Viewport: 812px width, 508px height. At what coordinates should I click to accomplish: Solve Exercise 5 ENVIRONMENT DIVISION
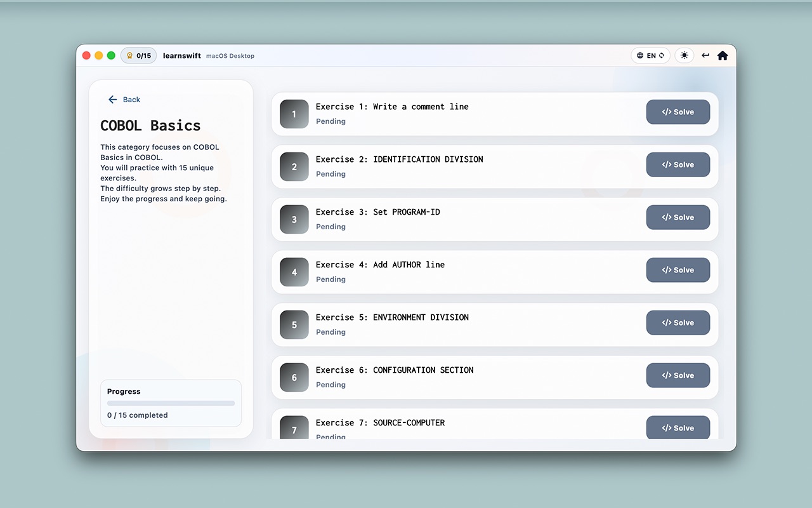[678, 323]
